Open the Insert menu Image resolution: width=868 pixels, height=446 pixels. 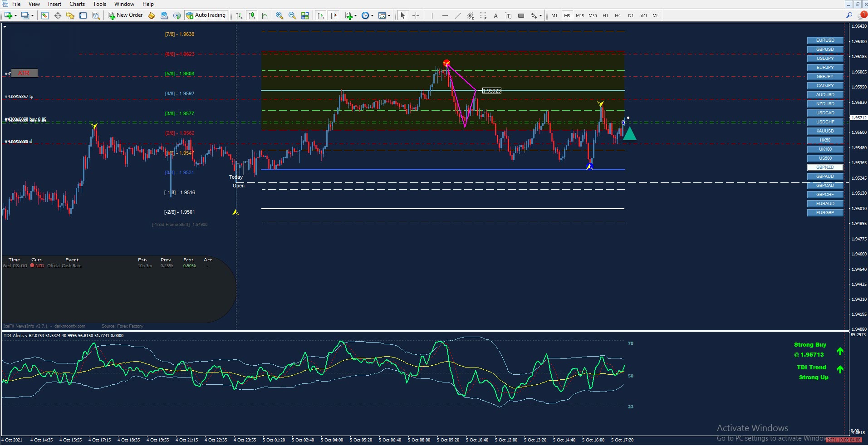click(54, 4)
